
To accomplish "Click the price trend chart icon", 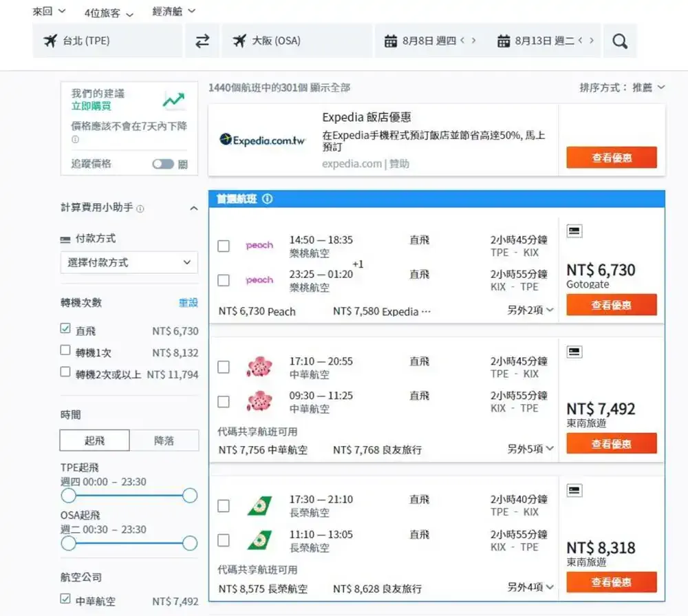I will [174, 100].
